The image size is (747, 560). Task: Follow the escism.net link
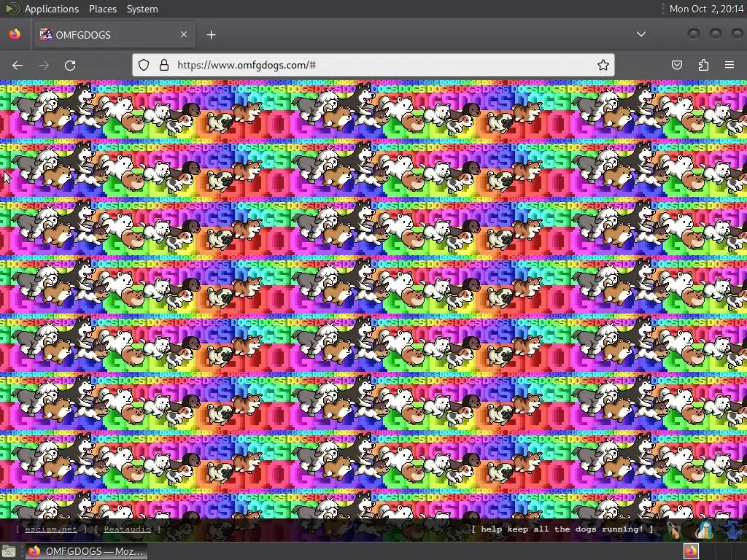(50, 529)
